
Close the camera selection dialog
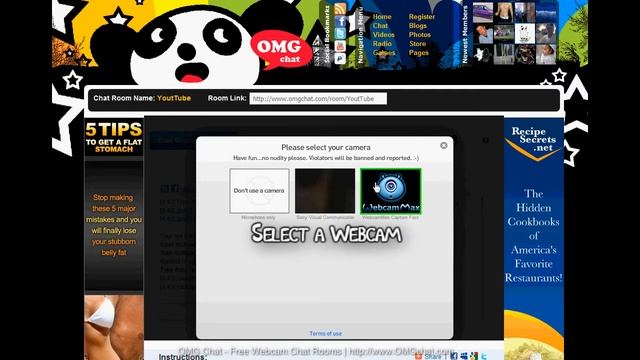pyautogui.click(x=444, y=145)
